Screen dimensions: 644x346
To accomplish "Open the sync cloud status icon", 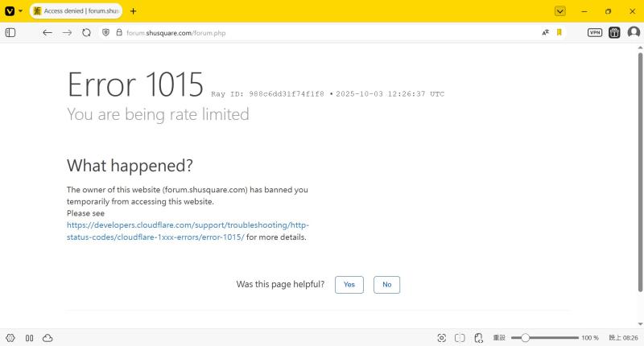I will [47, 338].
